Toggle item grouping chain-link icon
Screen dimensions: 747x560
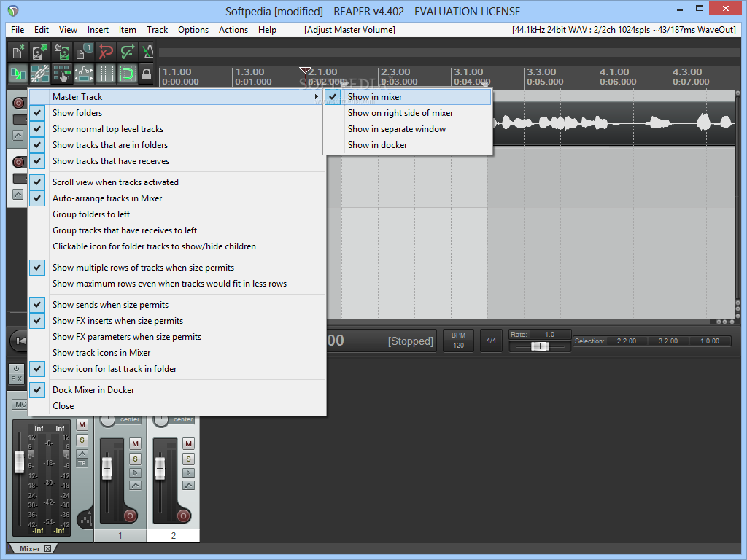click(40, 74)
